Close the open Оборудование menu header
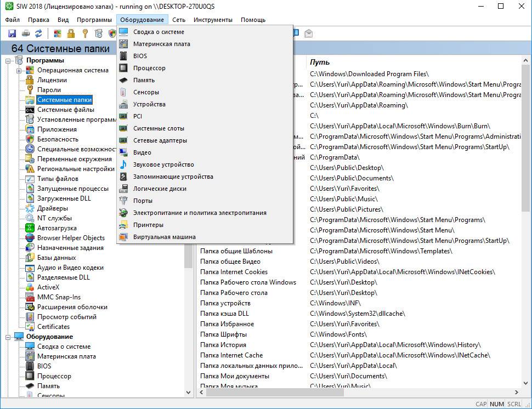The width and height of the screenshot is (532, 409). click(142, 20)
